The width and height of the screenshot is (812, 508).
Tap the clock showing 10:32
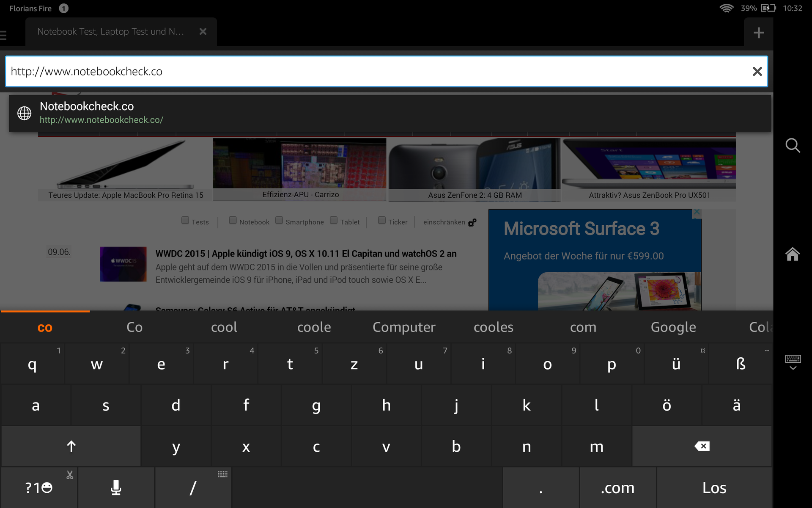click(792, 8)
